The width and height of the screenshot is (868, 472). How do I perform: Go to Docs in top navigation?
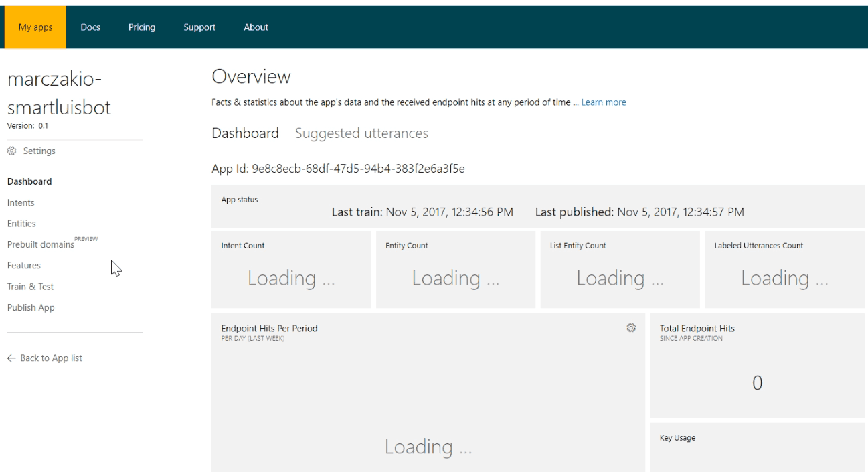click(90, 27)
